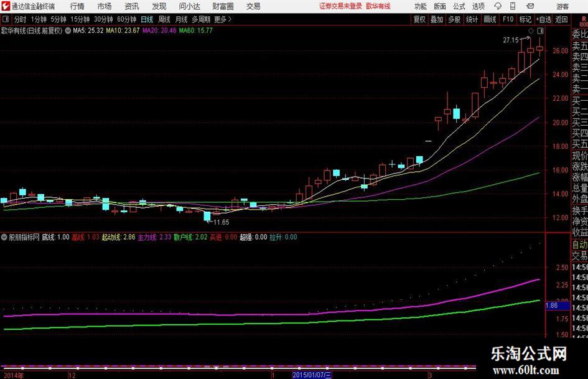Switch to 分时 chart period

(21, 19)
